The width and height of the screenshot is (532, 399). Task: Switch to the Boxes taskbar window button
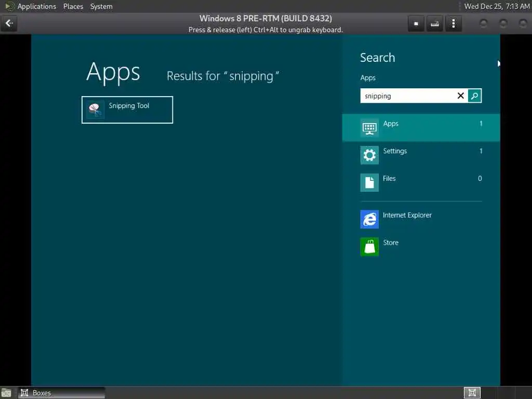click(x=61, y=393)
